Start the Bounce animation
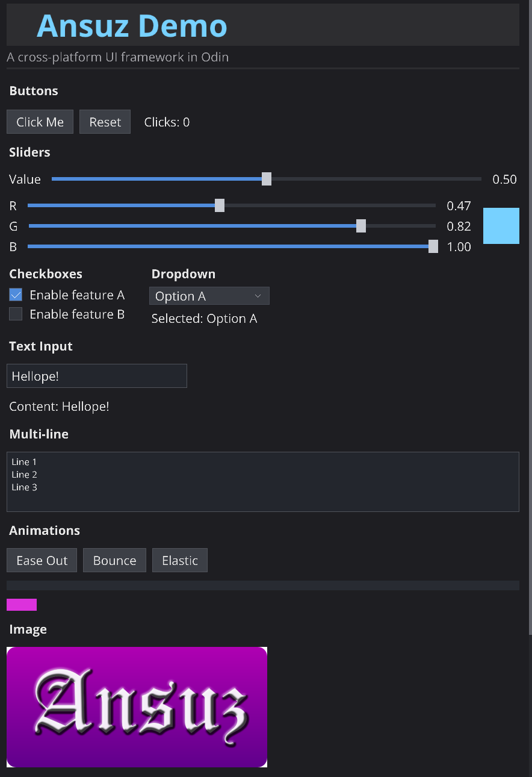The image size is (532, 777). tap(114, 560)
